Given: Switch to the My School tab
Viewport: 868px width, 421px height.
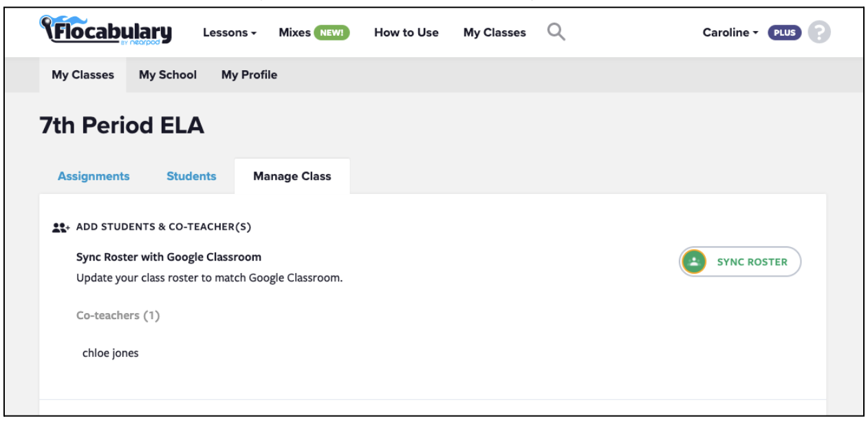Looking at the screenshot, I should pyautogui.click(x=168, y=75).
